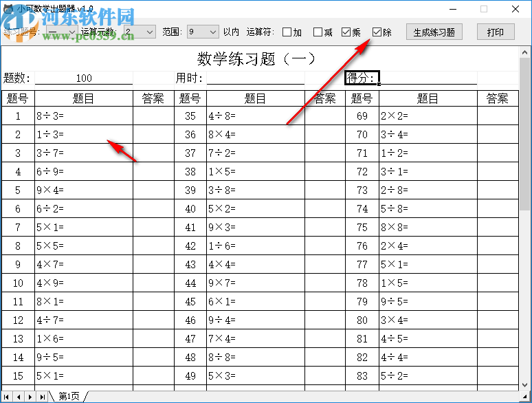Screen dimensions: 532x403
Task: Select question cell 4÷7=
Action: [84, 320]
